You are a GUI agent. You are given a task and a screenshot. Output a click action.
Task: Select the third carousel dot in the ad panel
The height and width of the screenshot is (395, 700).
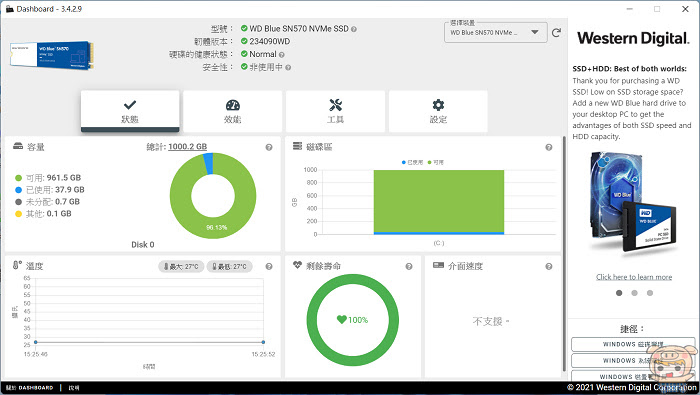coord(650,293)
